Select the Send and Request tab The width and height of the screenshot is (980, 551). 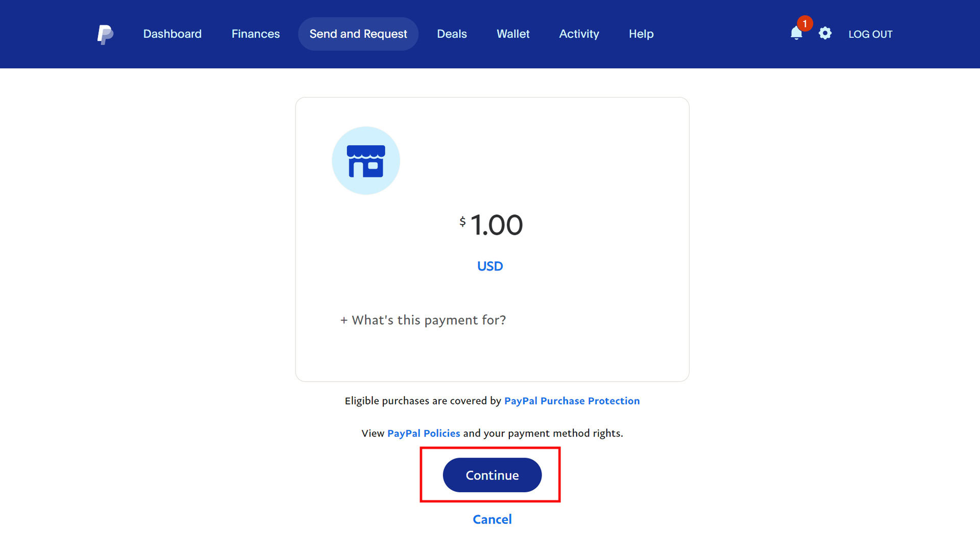pos(358,34)
